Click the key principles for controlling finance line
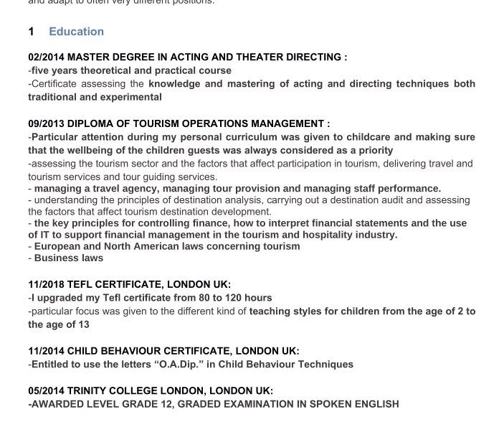The image size is (504, 427). [x=248, y=223]
